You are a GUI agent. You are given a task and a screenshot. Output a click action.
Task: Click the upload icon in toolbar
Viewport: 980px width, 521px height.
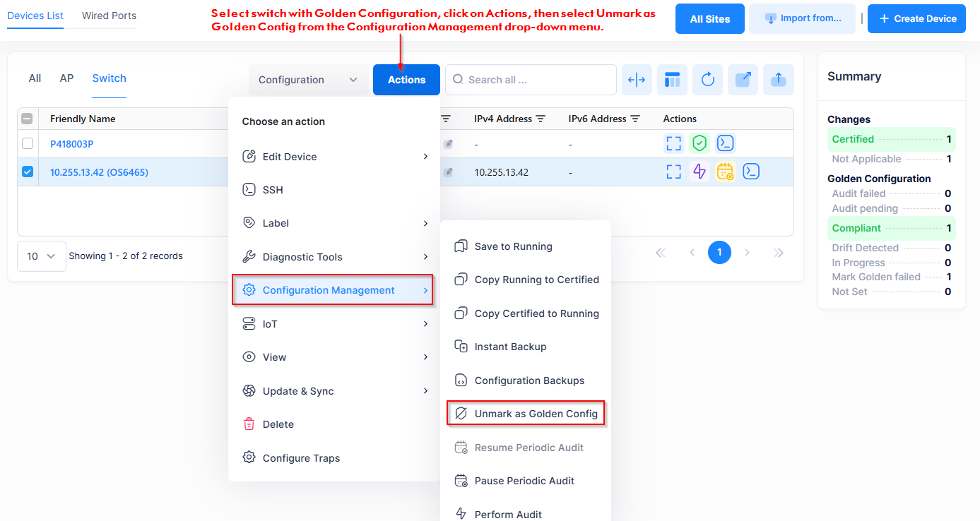pos(778,80)
